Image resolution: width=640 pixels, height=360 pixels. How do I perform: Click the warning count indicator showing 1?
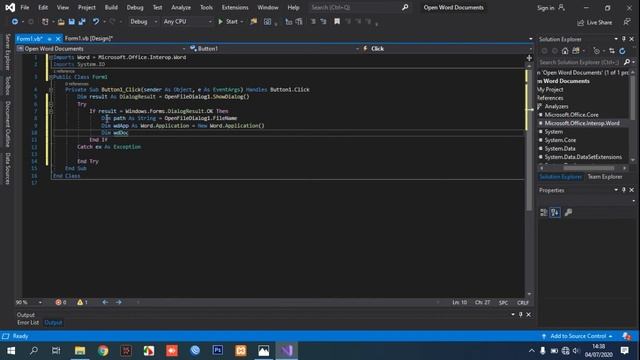click(x=82, y=302)
